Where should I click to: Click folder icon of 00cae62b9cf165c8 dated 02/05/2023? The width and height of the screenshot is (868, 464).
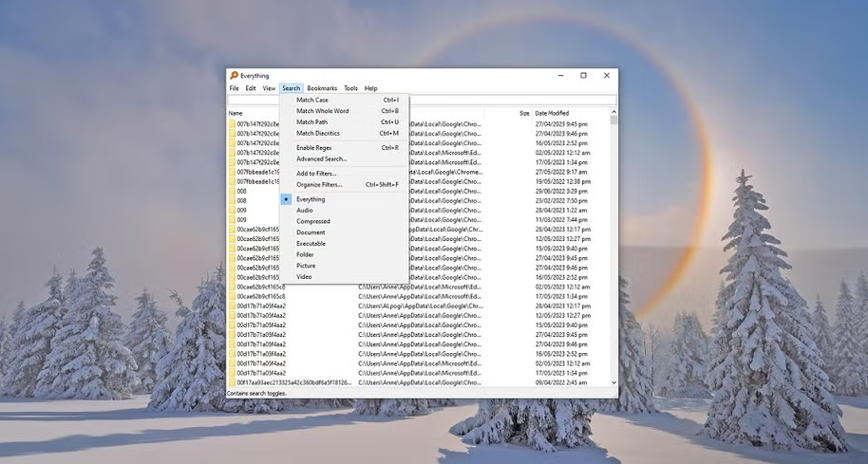point(233,287)
